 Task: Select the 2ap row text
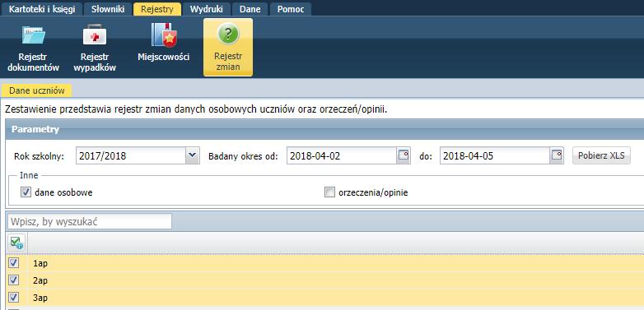(x=40, y=280)
